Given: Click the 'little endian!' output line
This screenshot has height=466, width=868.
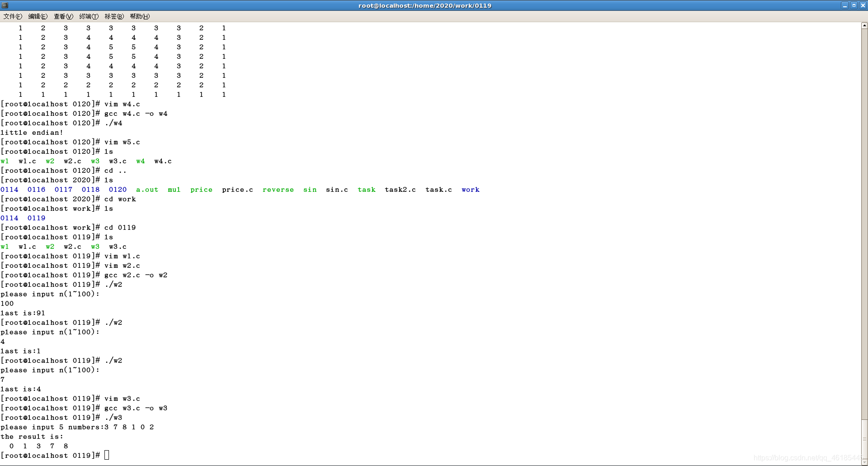Looking at the screenshot, I should click(32, 133).
